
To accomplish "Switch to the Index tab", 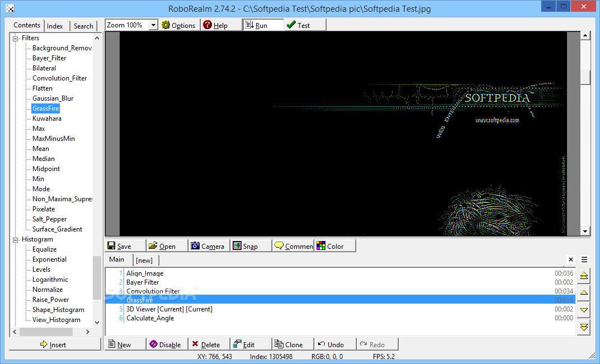I will (x=55, y=26).
